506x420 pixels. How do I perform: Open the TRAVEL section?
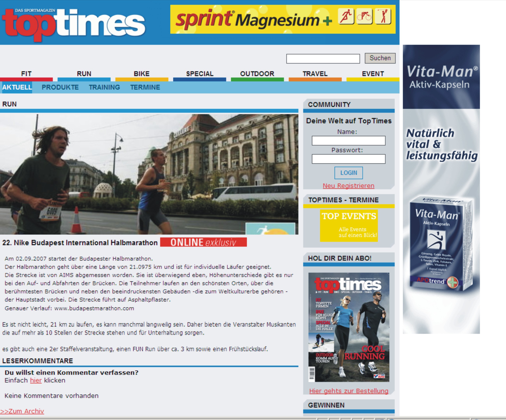315,74
